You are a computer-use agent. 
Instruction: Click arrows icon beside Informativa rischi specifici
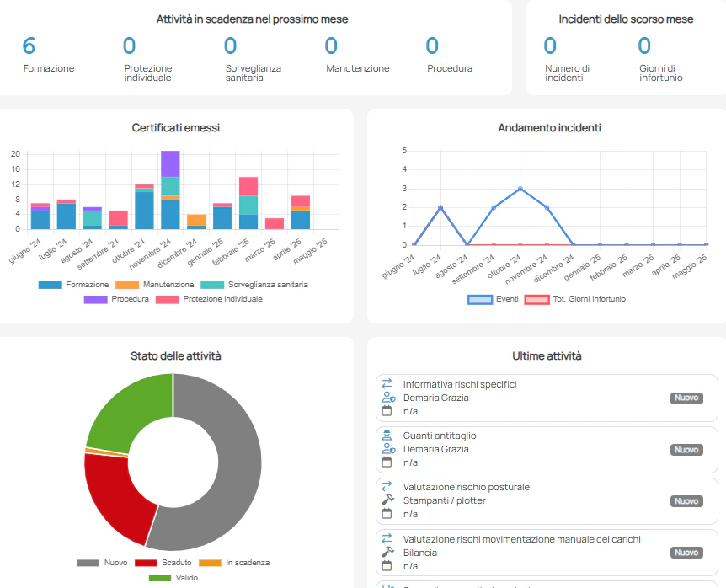click(x=387, y=384)
